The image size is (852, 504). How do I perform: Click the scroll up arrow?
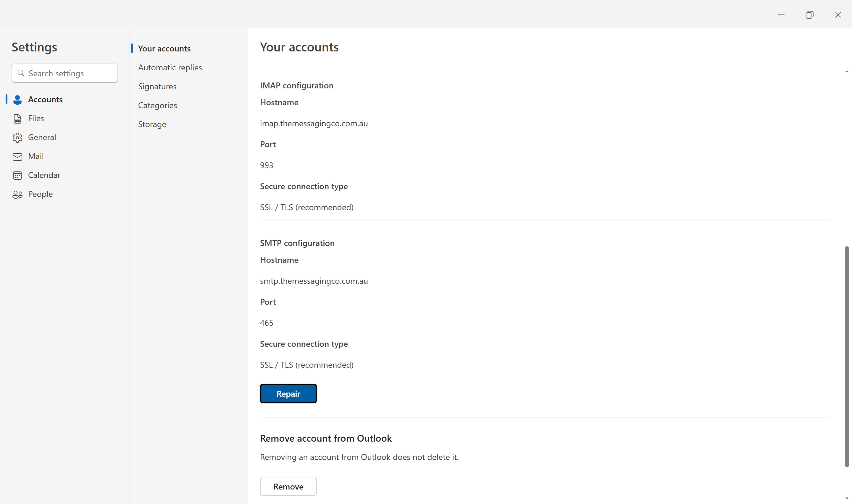coord(847,71)
